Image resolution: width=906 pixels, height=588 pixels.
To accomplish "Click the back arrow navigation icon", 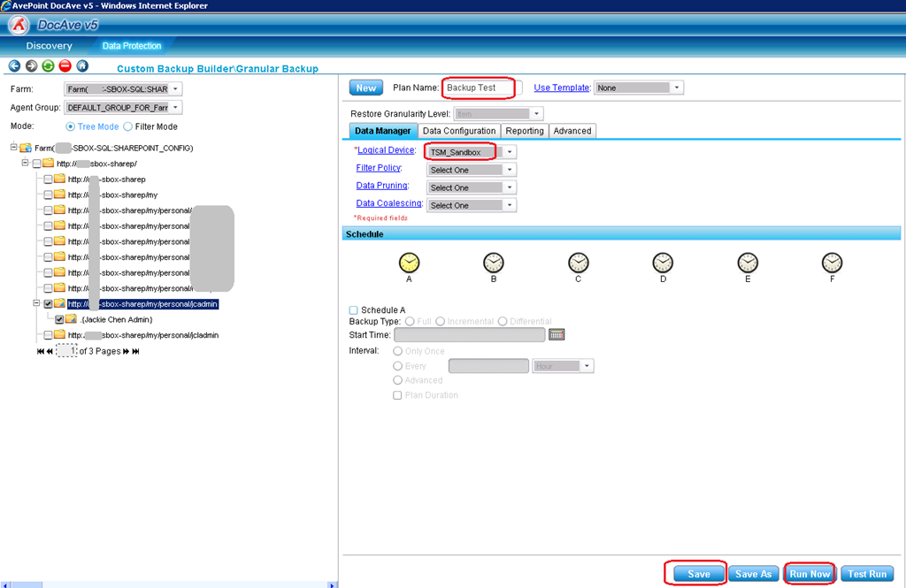I will point(14,66).
